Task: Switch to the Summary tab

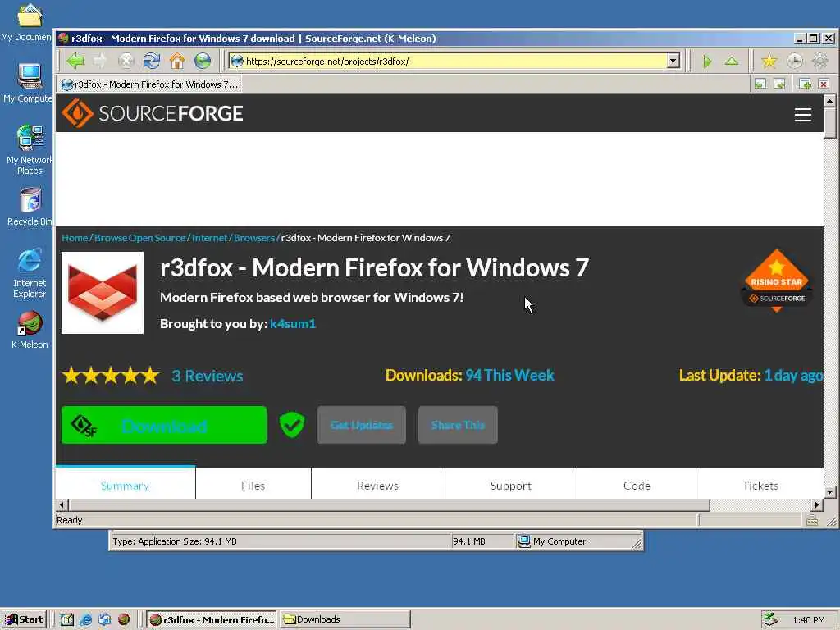Action: pyautogui.click(x=126, y=486)
